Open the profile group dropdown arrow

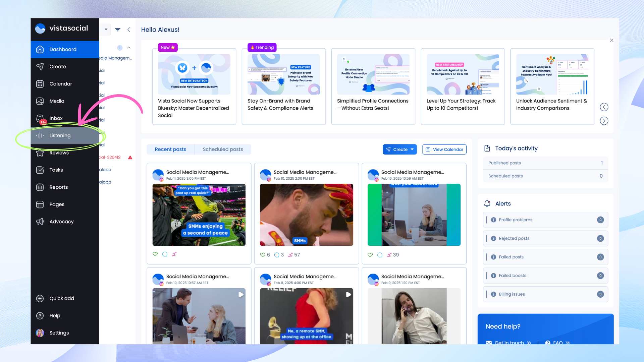point(106,29)
